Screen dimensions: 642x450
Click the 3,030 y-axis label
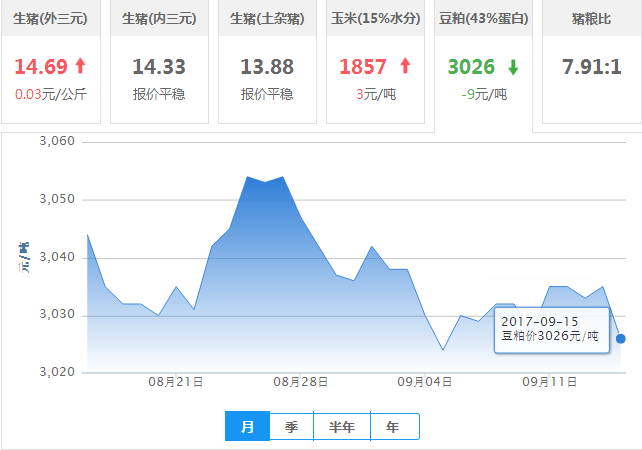(57, 314)
